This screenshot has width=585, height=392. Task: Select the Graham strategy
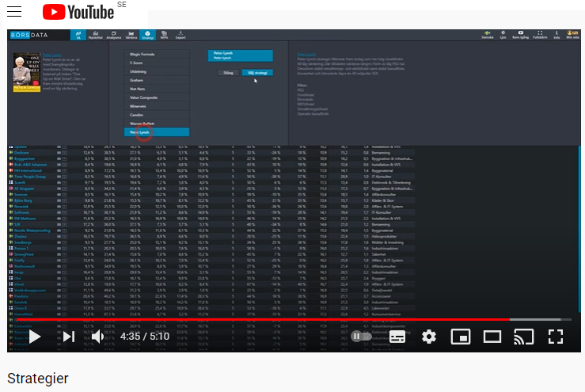click(x=157, y=80)
